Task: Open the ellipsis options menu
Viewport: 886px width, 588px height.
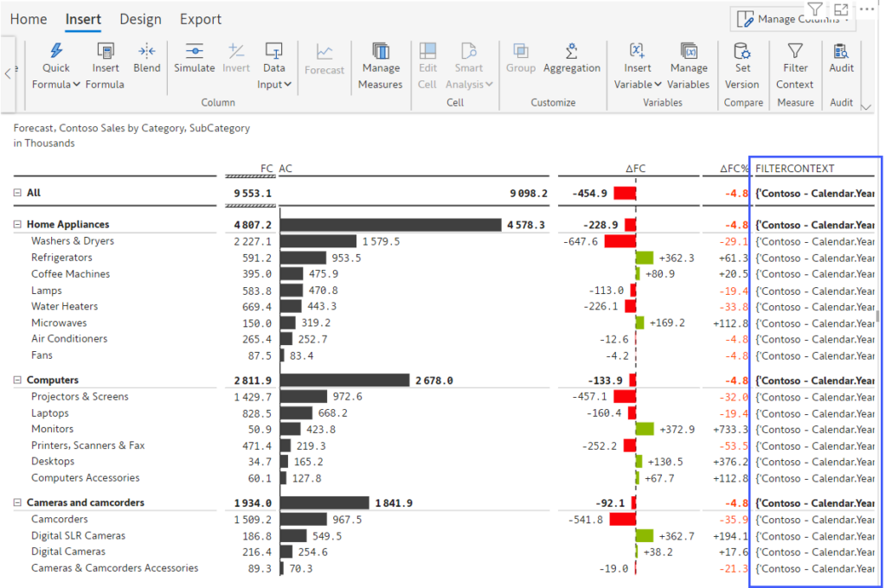Action: [865, 9]
